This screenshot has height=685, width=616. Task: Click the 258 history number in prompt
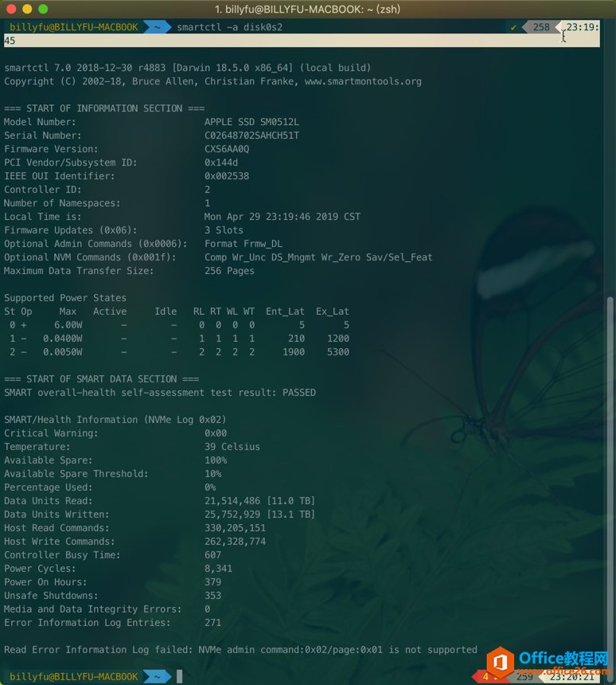point(541,27)
